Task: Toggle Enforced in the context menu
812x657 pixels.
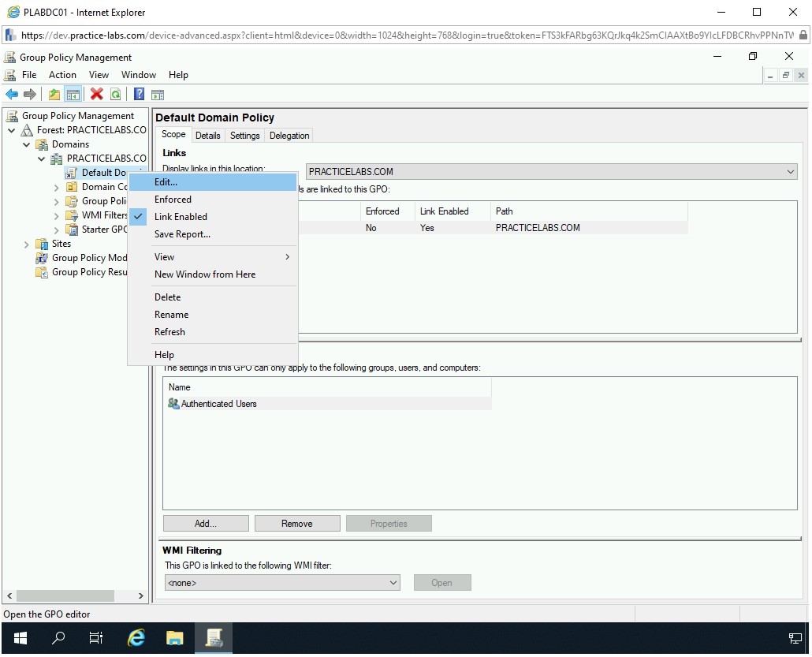Action: pyautogui.click(x=173, y=200)
